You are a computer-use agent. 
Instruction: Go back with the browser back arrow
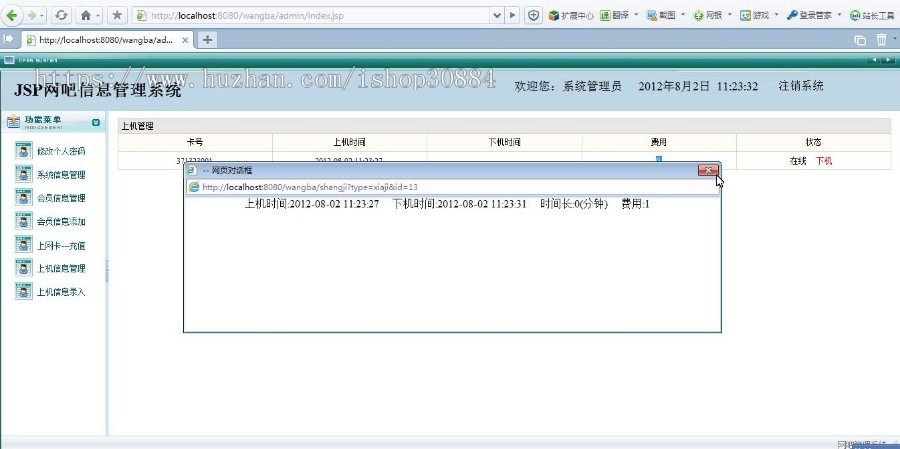click(13, 16)
